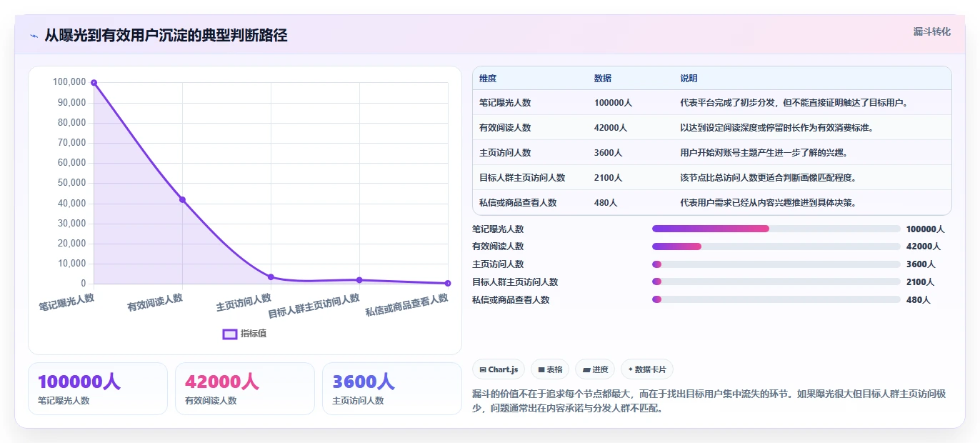
Task: Click the 表格 chip
Action: click(550, 369)
